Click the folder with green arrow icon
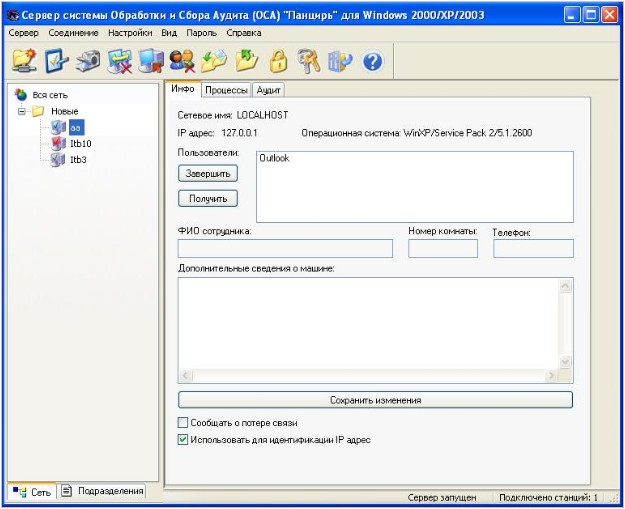The width and height of the screenshot is (625, 509). point(246,62)
